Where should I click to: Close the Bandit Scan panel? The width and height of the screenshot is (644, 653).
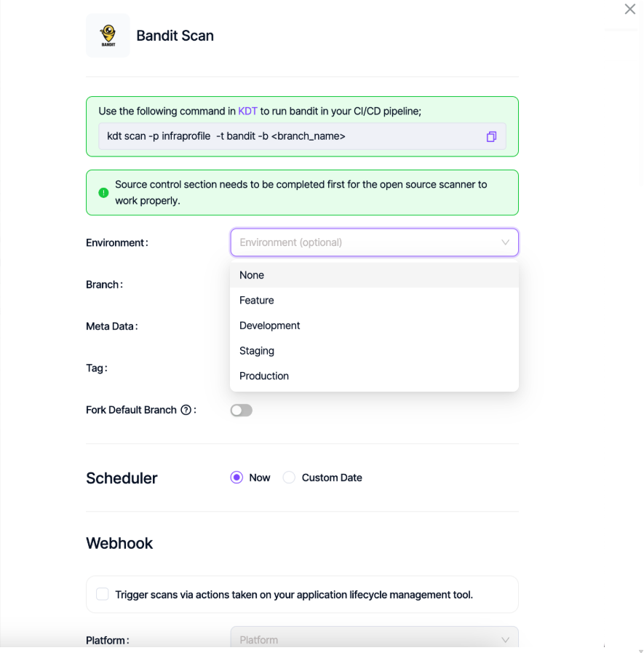pos(629,9)
